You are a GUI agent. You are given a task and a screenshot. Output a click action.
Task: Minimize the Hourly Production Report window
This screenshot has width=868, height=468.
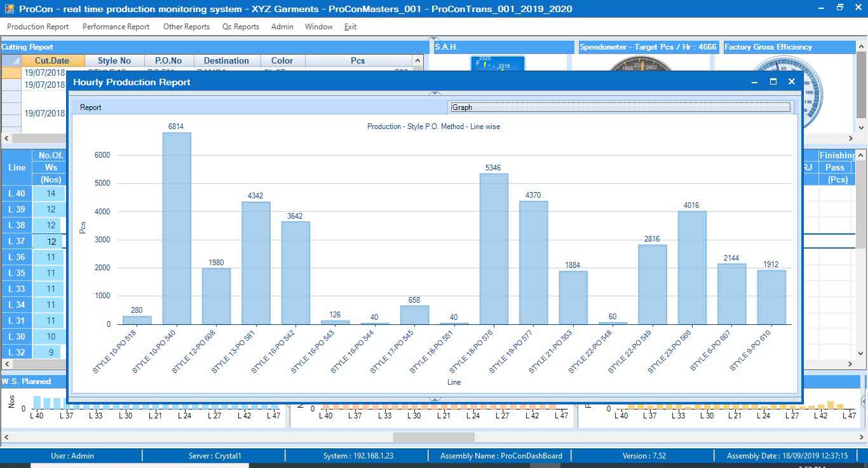click(755, 82)
